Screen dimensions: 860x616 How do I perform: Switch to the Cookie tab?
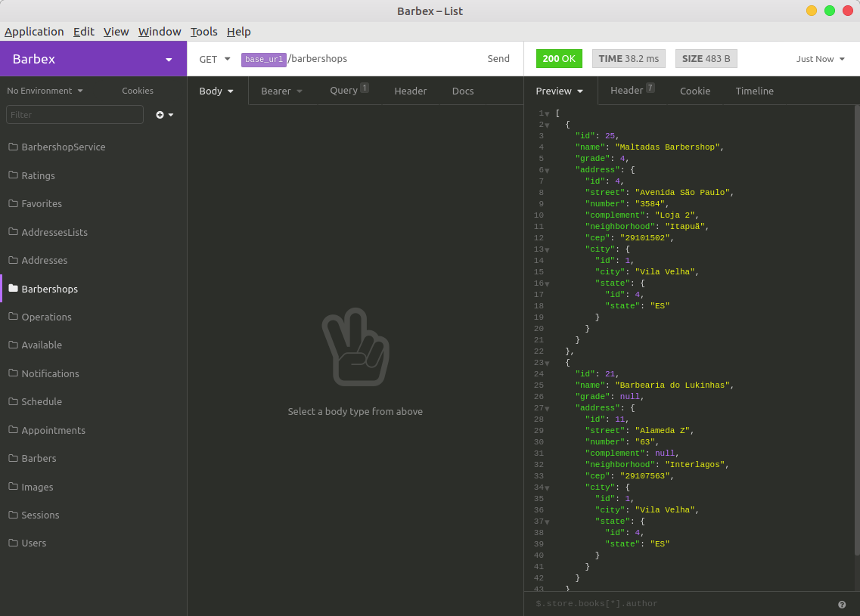[695, 91]
